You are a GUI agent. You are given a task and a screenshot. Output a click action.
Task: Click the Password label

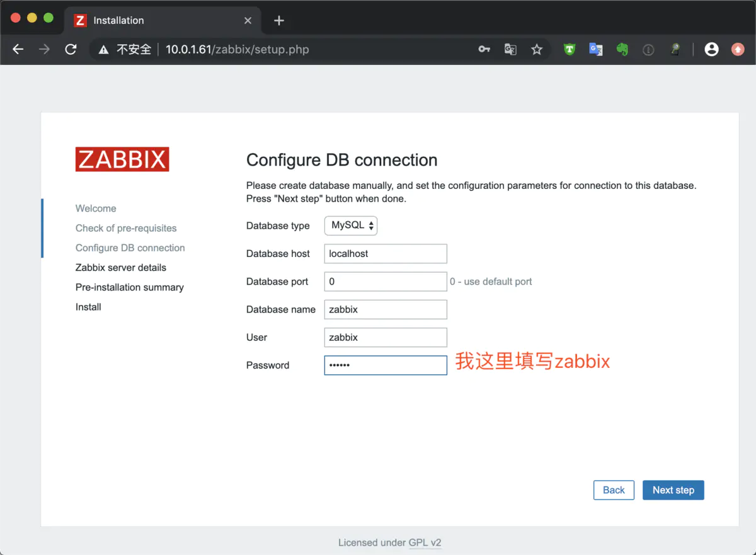268,365
